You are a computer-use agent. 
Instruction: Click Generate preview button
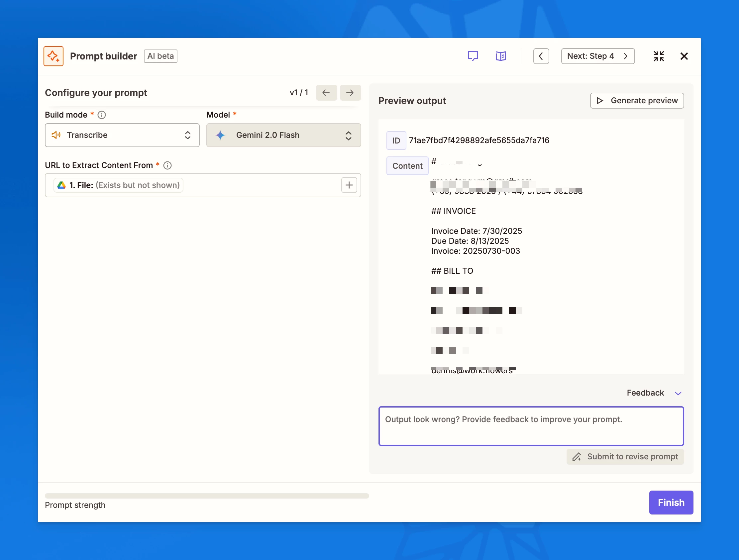pos(637,101)
